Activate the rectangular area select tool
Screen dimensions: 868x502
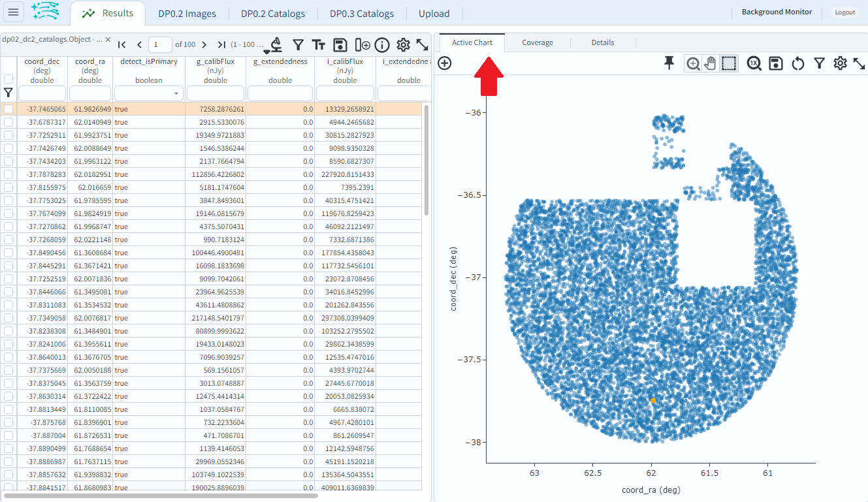[x=729, y=63]
